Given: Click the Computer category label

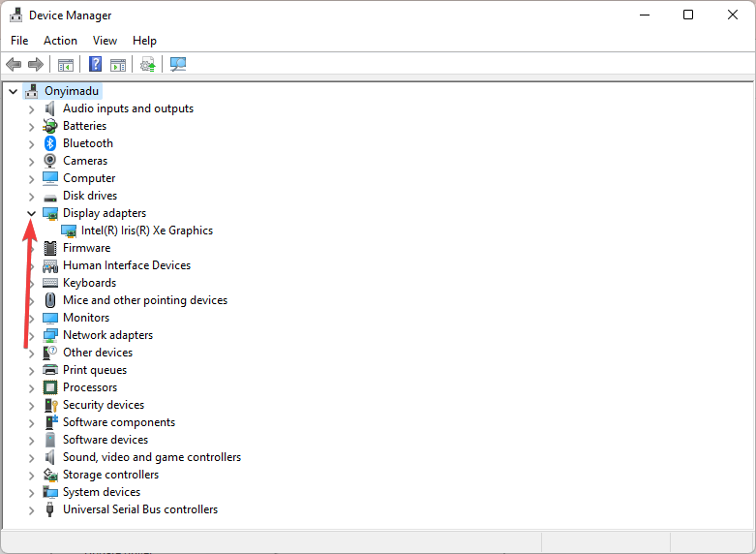Looking at the screenshot, I should click(x=89, y=178).
